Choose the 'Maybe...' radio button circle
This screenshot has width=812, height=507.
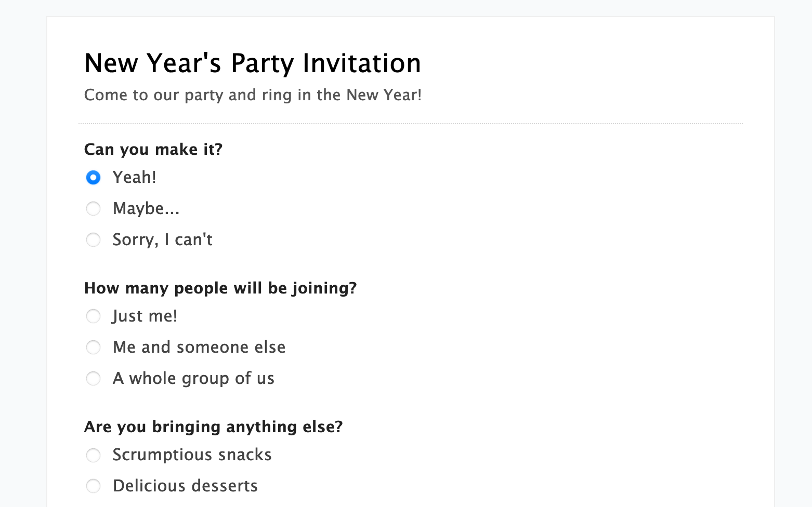point(93,209)
